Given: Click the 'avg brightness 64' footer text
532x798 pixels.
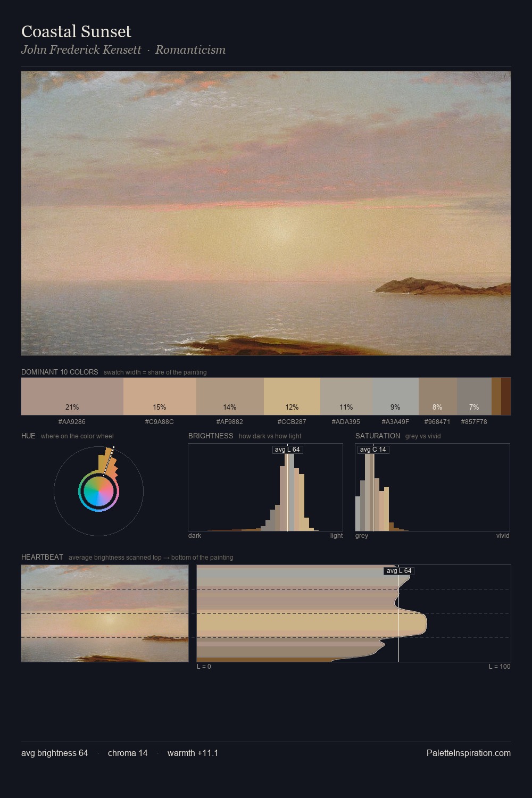Looking at the screenshot, I should coord(55,753).
